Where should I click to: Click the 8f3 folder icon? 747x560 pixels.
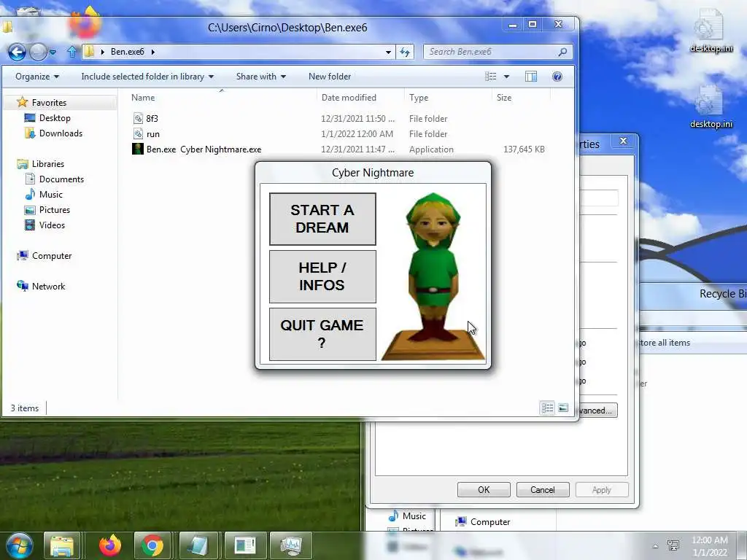tap(138, 119)
